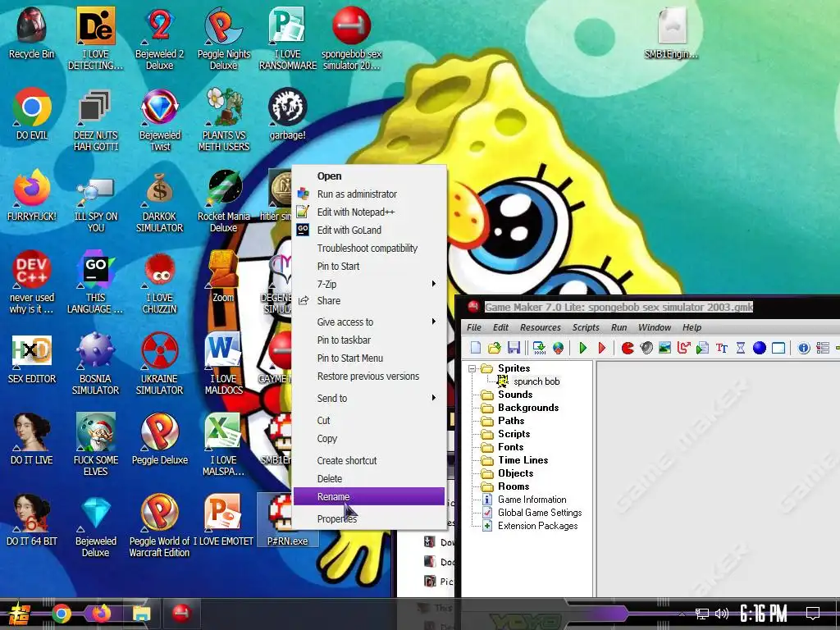Open Extension Packages in resource tree
Viewport: 840px width, 630px height.
coord(537,526)
